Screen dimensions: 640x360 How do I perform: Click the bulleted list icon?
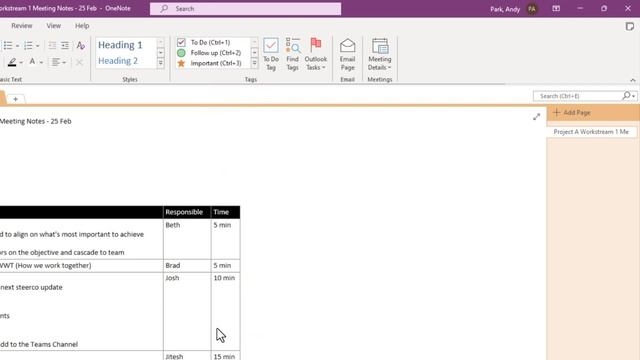coord(7,46)
